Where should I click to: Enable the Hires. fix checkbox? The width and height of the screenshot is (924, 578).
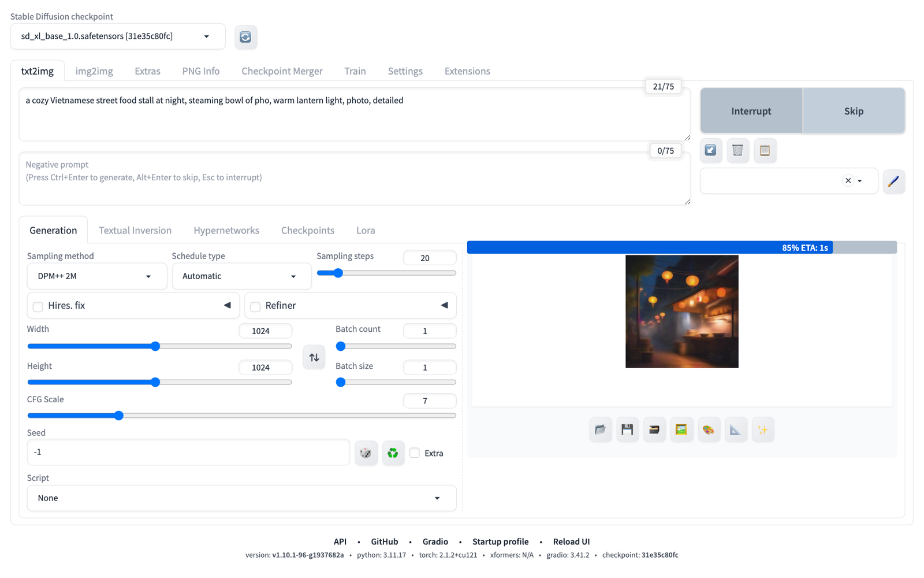[x=38, y=306]
